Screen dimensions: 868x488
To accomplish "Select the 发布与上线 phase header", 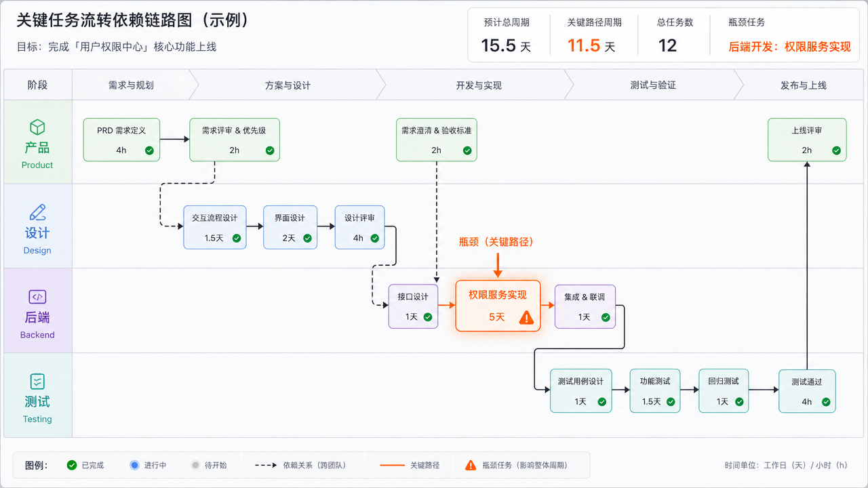I will pos(803,85).
